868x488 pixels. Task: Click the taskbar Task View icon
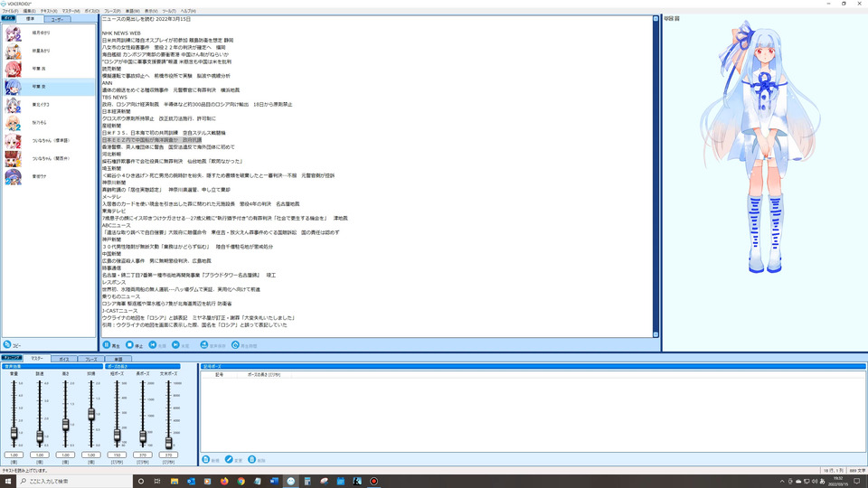point(157,481)
